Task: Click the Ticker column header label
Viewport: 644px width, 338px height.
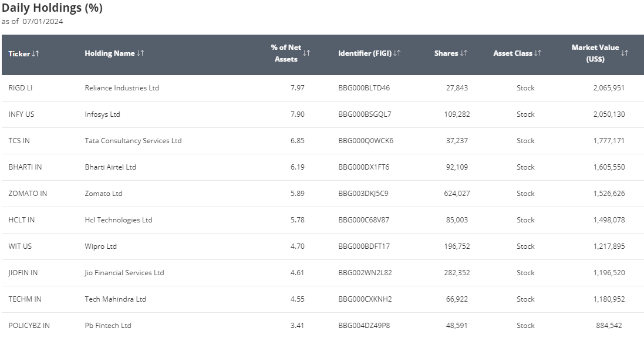Action: pos(19,54)
